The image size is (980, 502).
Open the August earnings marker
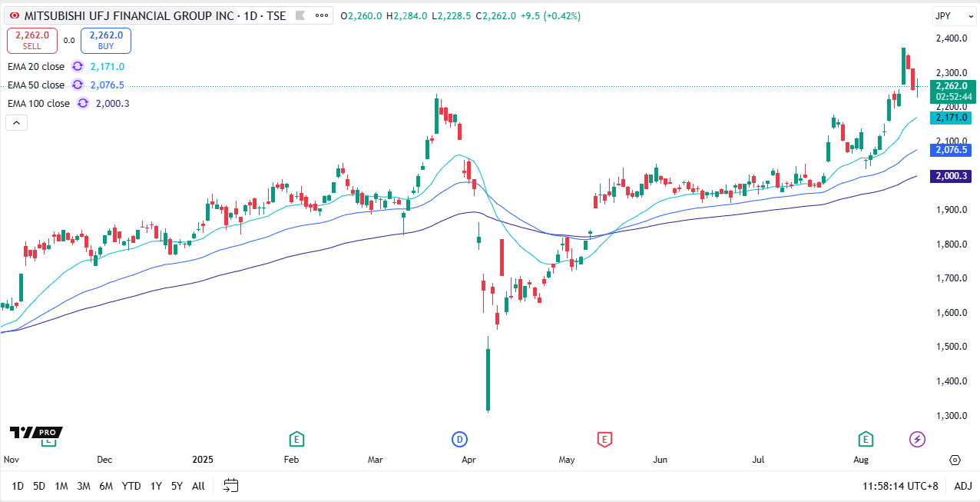(x=866, y=440)
